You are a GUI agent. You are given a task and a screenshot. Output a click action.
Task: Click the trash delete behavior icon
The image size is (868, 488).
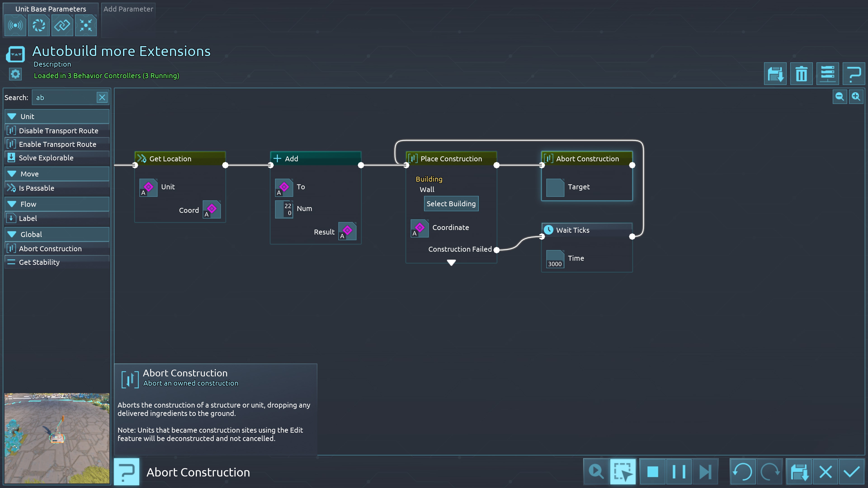click(801, 74)
